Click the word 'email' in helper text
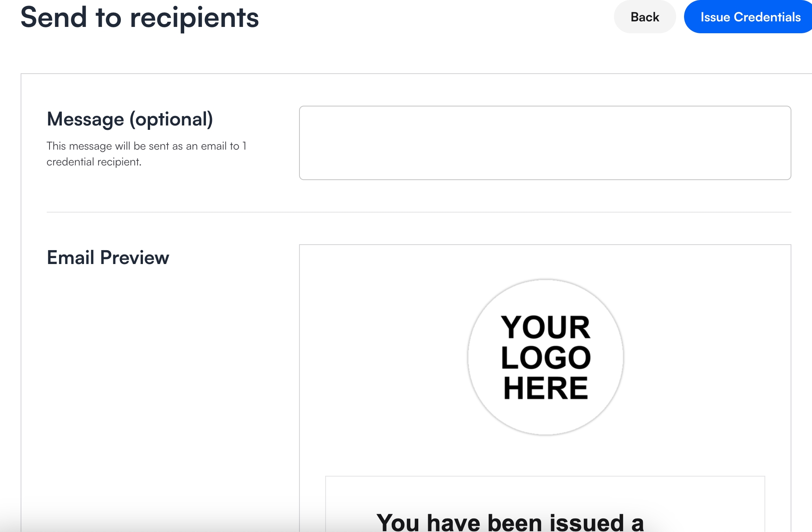The image size is (812, 532). pos(213,146)
